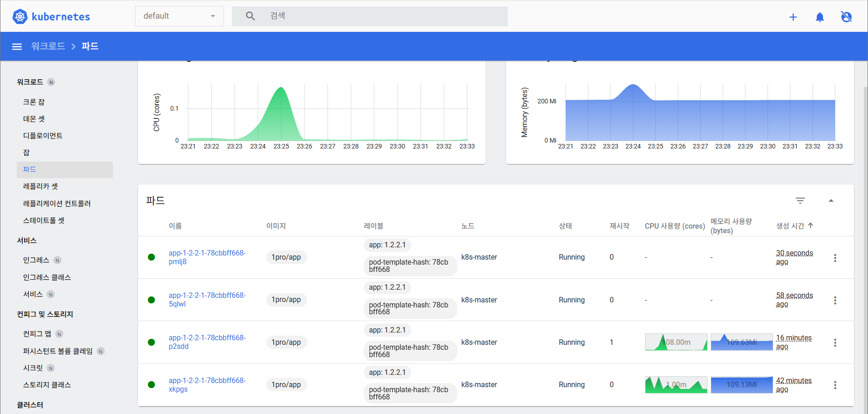868x414 pixels.
Task: Open 잡 in sidebar
Action: [x=26, y=153]
